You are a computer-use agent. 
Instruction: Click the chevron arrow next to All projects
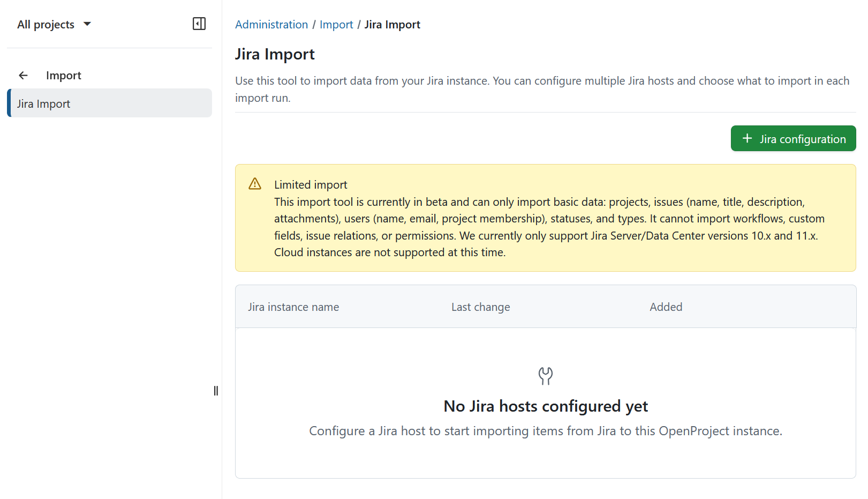point(87,24)
